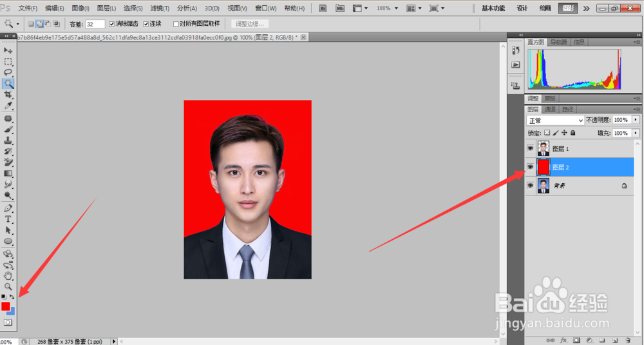Select the Path Selection tool
The image size is (644, 345).
[x=8, y=230]
